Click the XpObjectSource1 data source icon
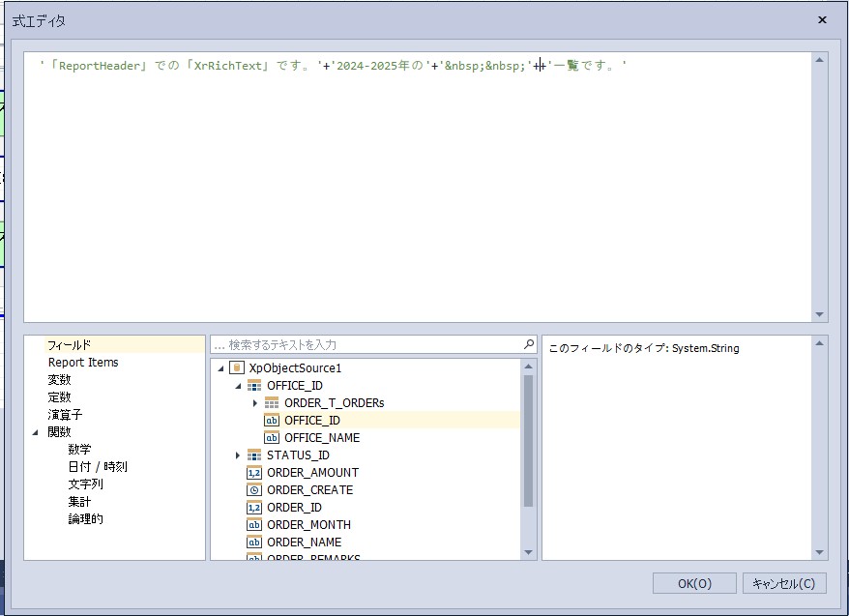 point(237,367)
